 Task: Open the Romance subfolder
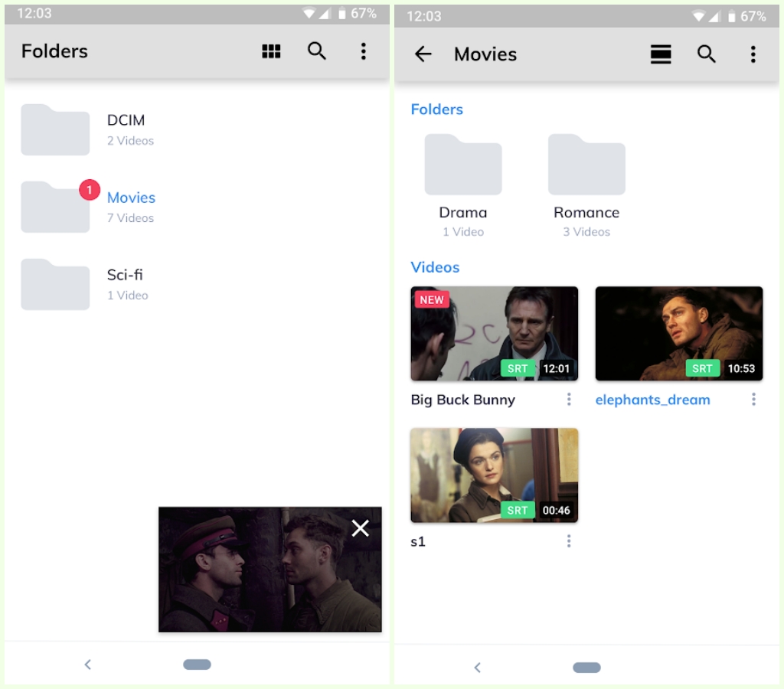pyautogui.click(x=586, y=165)
